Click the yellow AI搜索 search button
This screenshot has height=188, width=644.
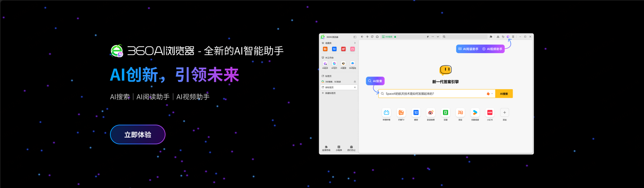click(504, 94)
